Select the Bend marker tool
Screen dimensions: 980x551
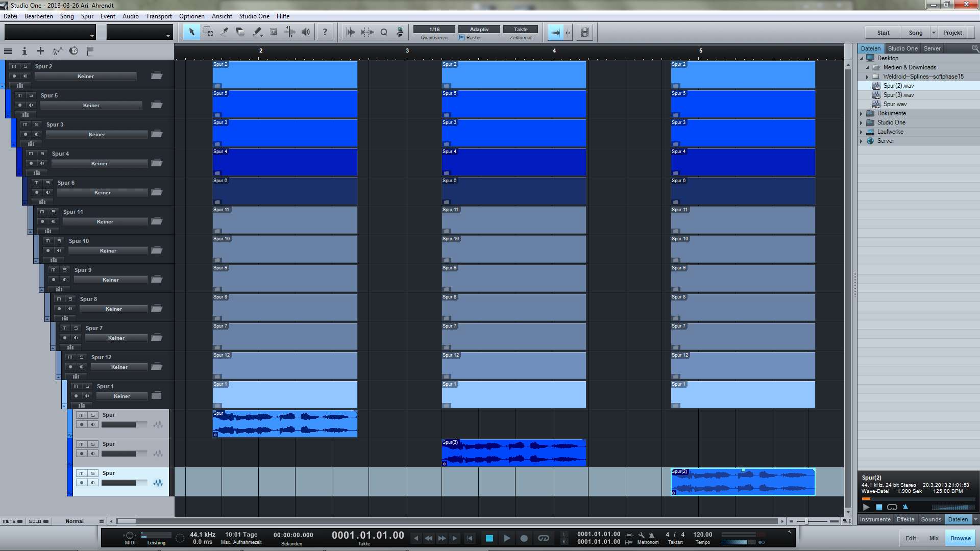point(290,32)
